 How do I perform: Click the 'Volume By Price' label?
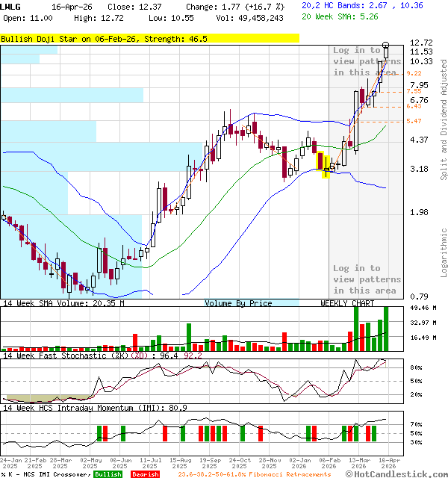tap(238, 303)
